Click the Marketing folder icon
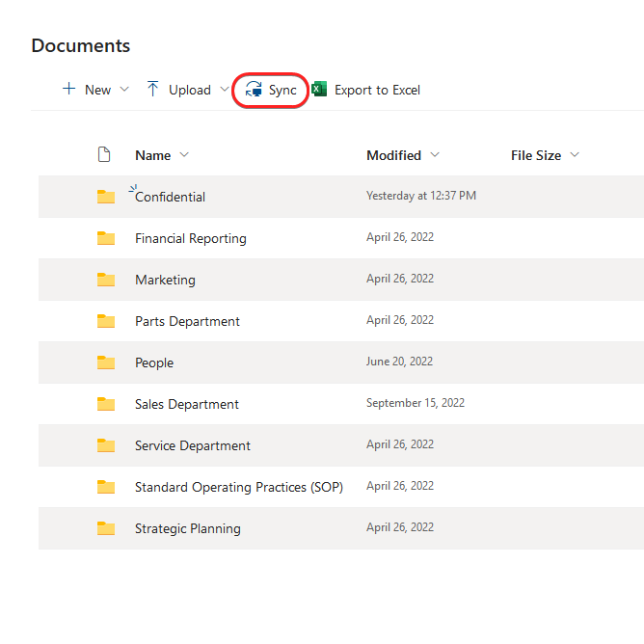The height and width of the screenshot is (644, 644). point(106,280)
